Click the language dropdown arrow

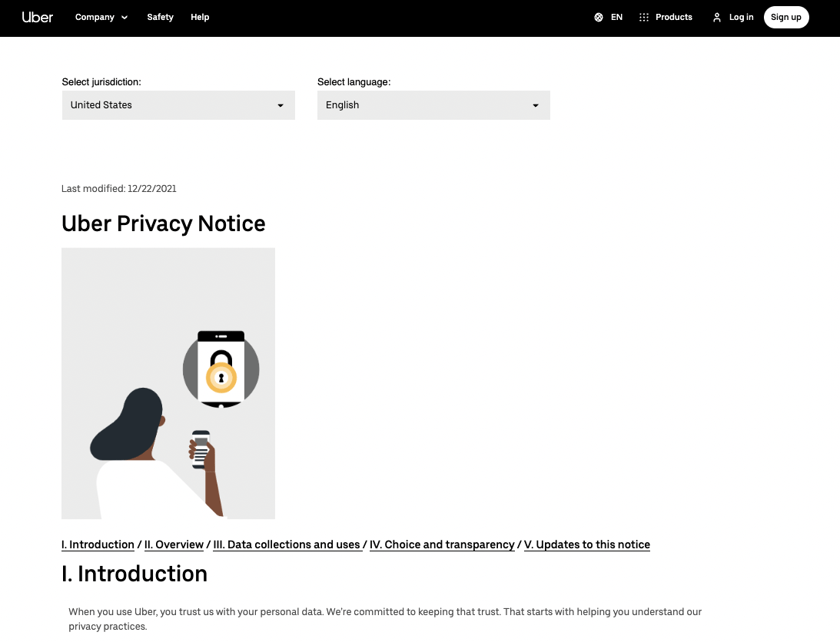click(x=536, y=105)
